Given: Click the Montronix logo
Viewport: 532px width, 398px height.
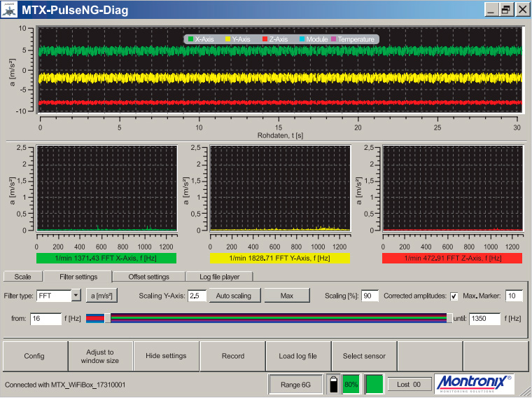Looking at the screenshot, I should (x=473, y=384).
